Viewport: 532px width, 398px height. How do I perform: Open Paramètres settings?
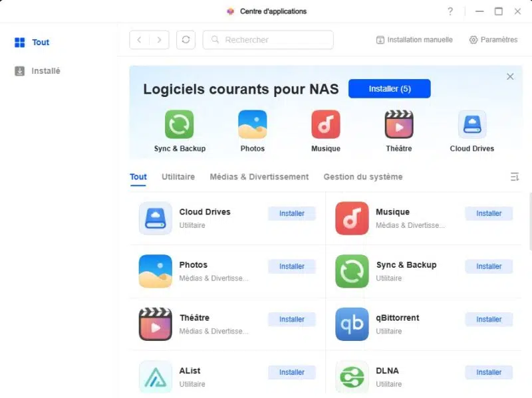pyautogui.click(x=493, y=40)
